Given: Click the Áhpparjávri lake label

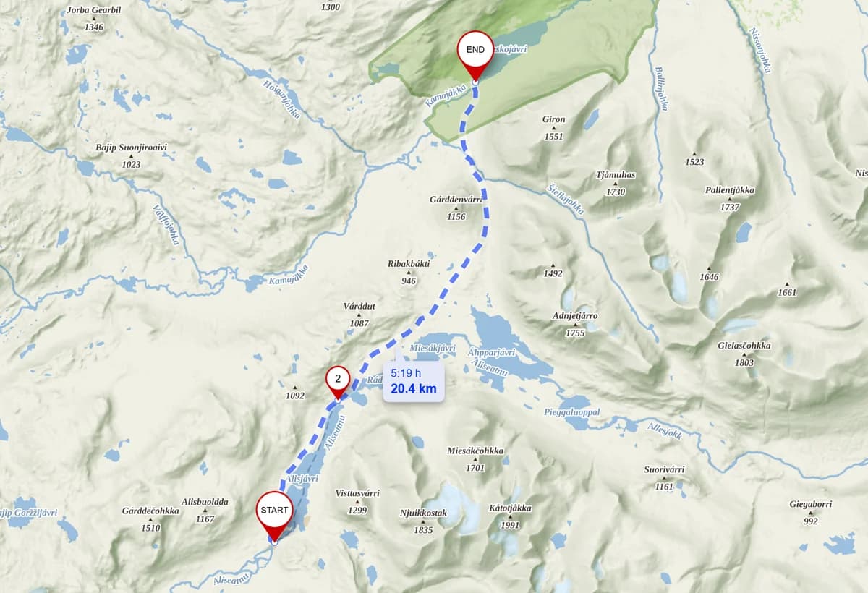Looking at the screenshot, I should 491,352.
